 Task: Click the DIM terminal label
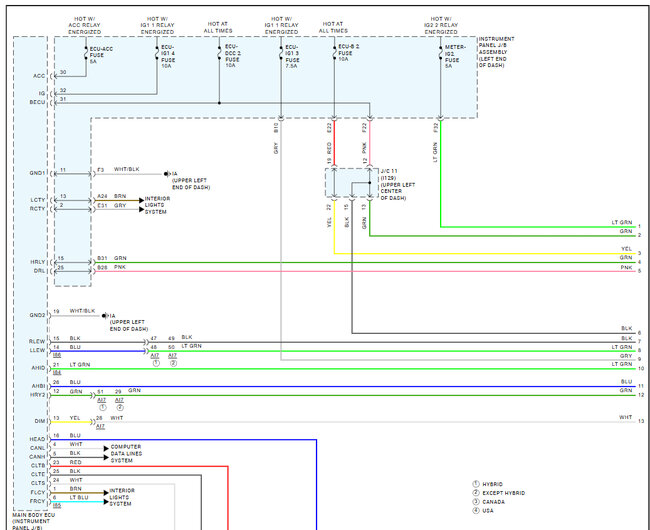tap(40, 421)
